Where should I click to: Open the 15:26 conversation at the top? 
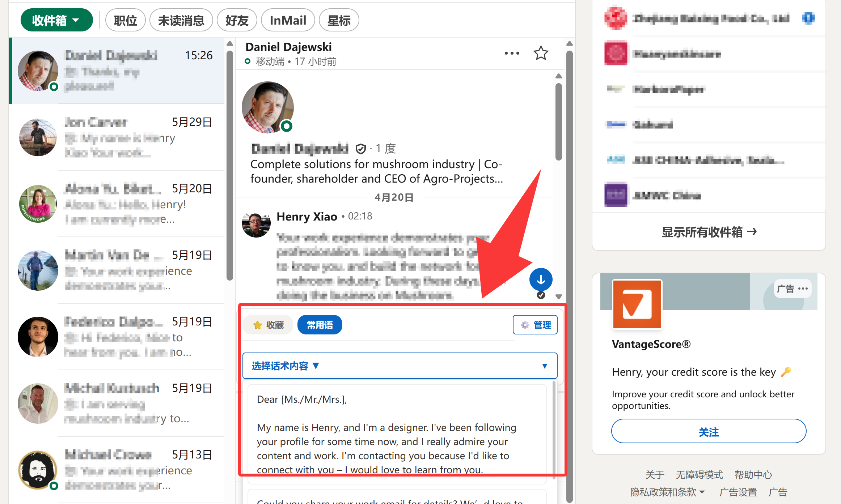[x=117, y=71]
